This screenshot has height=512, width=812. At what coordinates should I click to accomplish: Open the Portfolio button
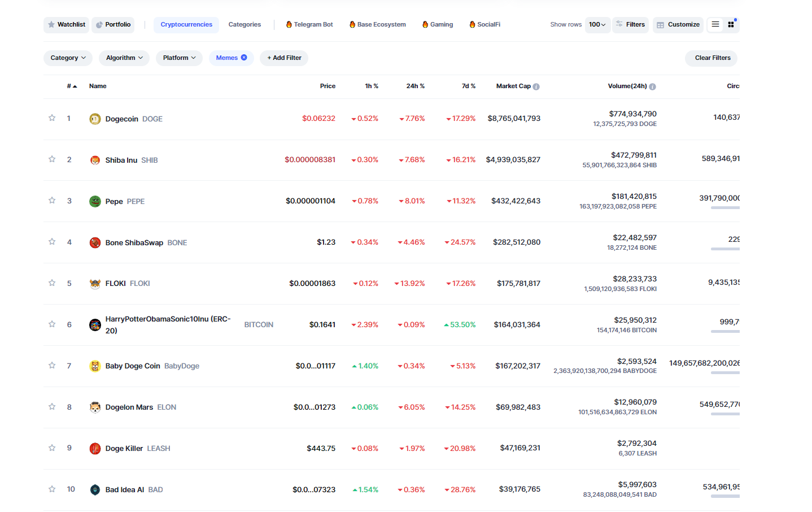pyautogui.click(x=113, y=25)
